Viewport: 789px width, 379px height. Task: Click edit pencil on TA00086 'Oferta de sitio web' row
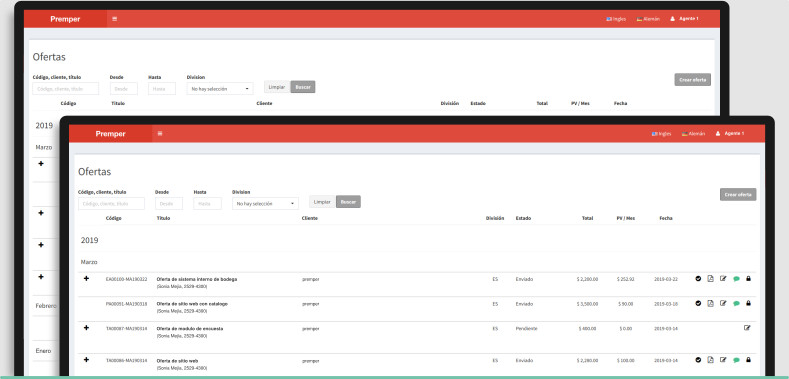pos(723,360)
